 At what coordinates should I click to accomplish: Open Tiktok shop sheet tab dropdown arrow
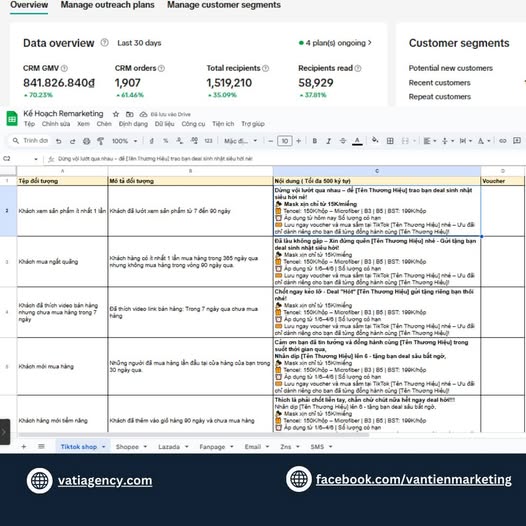pos(103,447)
